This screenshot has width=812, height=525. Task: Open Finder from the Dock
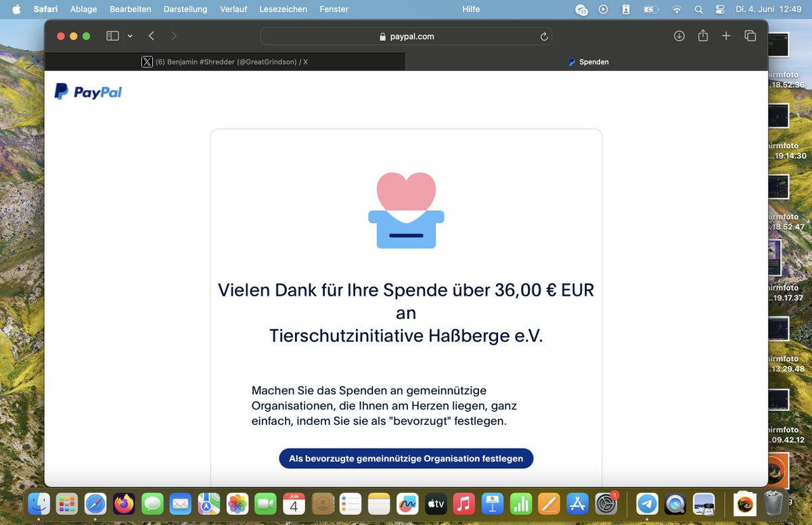coord(39,503)
